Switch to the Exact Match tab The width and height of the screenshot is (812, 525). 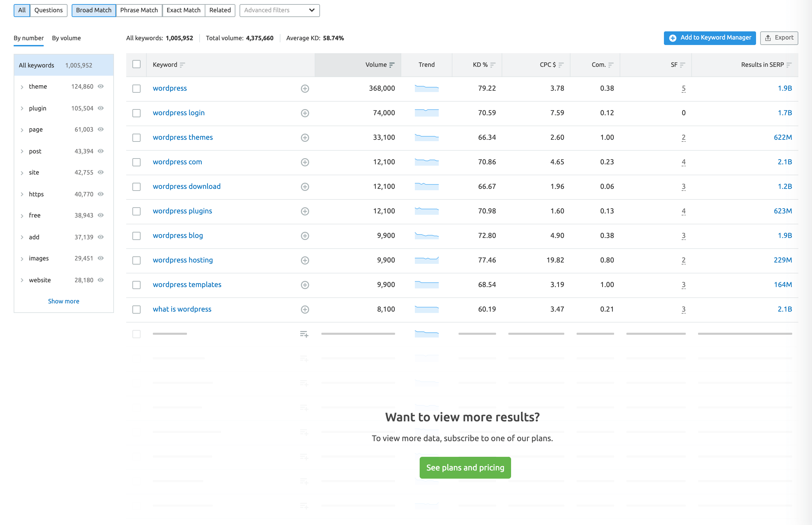(x=183, y=10)
